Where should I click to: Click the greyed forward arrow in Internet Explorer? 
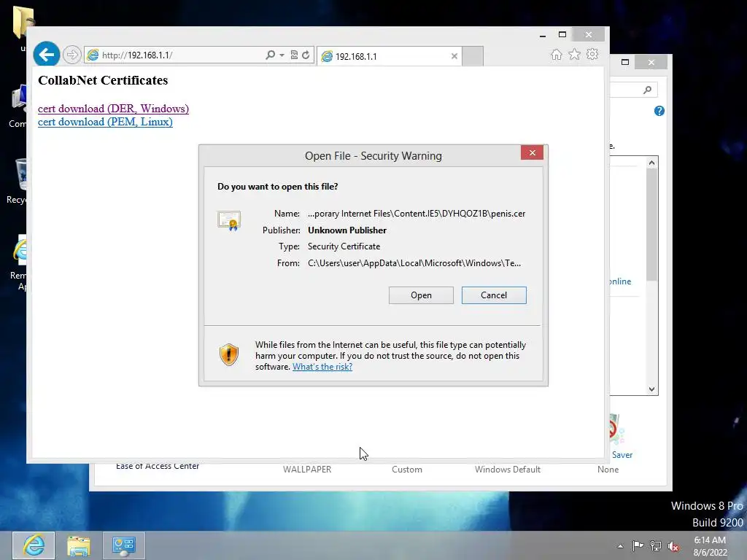(x=71, y=55)
